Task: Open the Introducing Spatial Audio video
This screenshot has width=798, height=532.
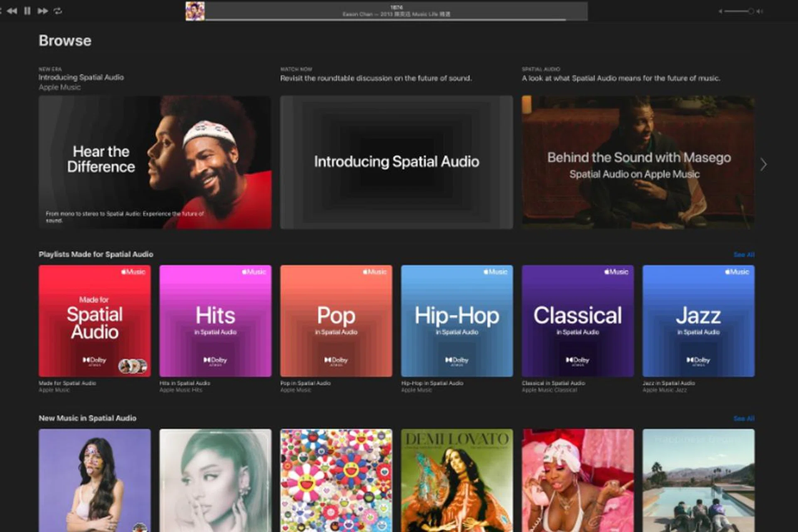Action: [x=397, y=162]
